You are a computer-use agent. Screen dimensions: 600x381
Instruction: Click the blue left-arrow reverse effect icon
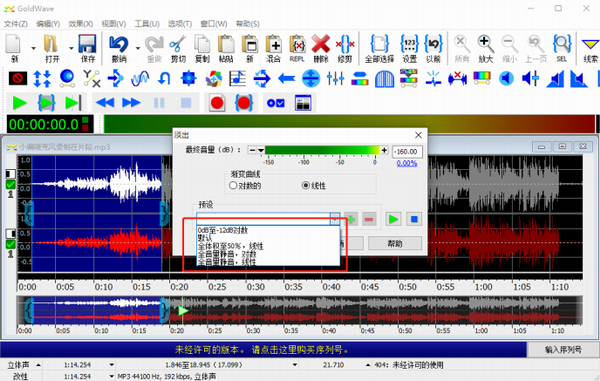(x=286, y=78)
